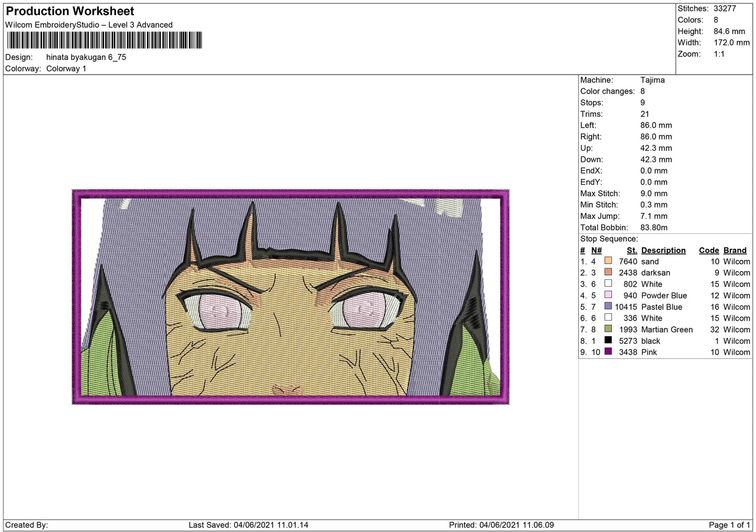Select the black color swatch
The width and height of the screenshot is (756, 532).
[608, 340]
